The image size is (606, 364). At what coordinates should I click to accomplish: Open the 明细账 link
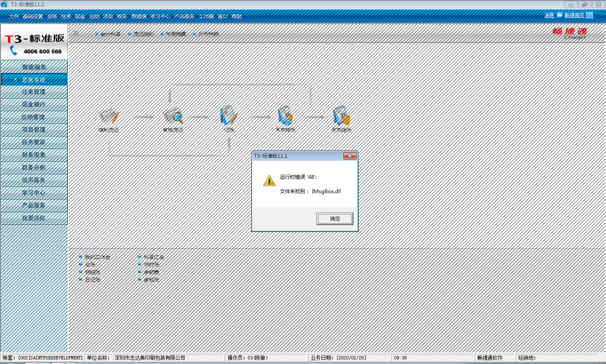coord(93,272)
